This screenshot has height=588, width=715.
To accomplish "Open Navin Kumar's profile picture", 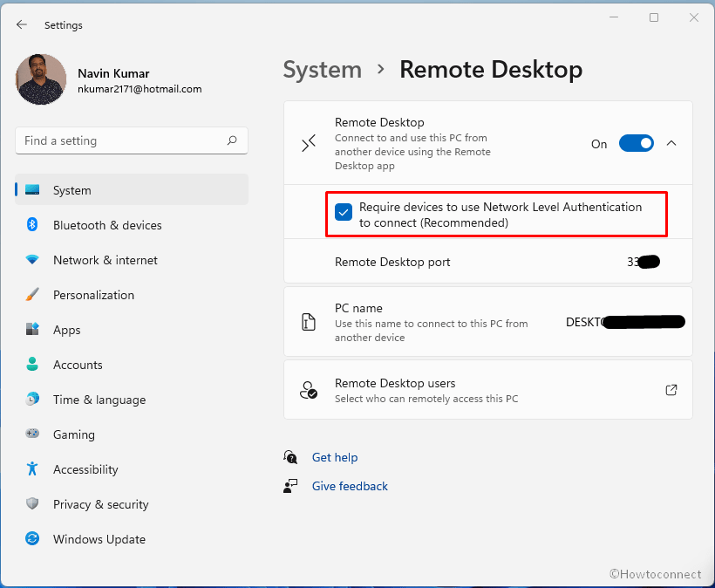I will [x=41, y=79].
